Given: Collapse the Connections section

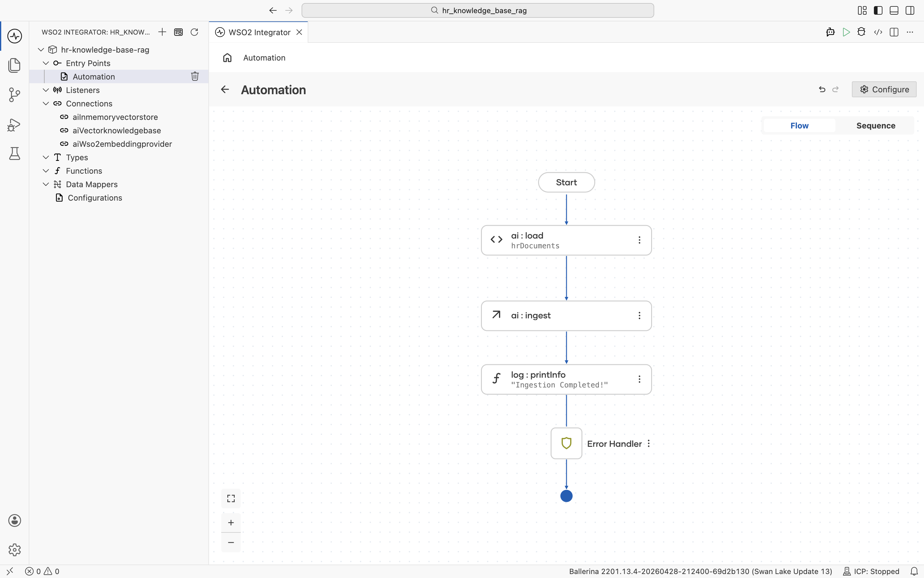Looking at the screenshot, I should pos(46,104).
